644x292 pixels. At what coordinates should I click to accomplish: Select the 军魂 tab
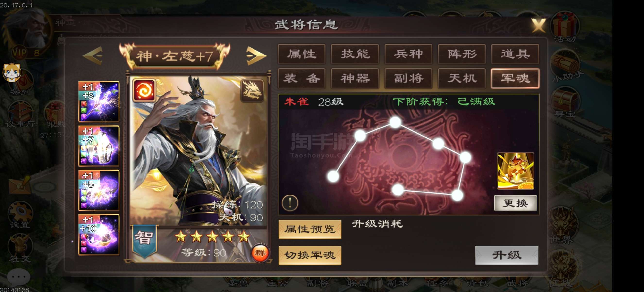tap(515, 78)
